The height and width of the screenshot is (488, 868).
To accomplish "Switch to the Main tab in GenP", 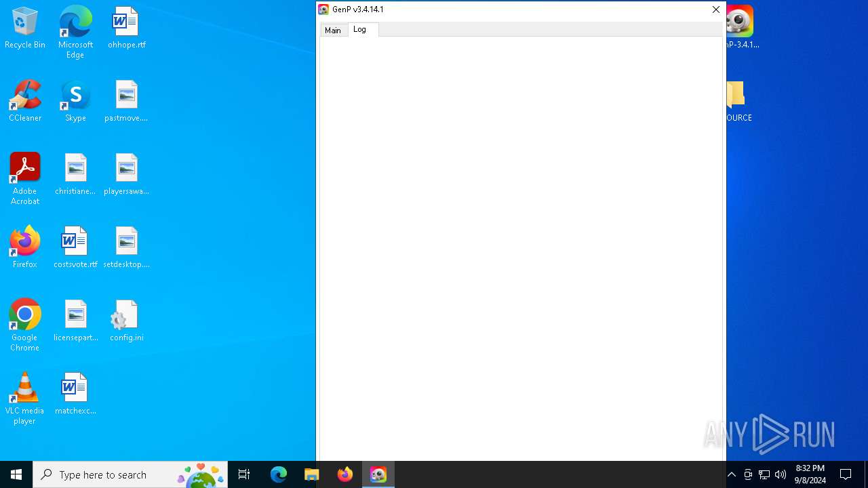I will pos(333,30).
